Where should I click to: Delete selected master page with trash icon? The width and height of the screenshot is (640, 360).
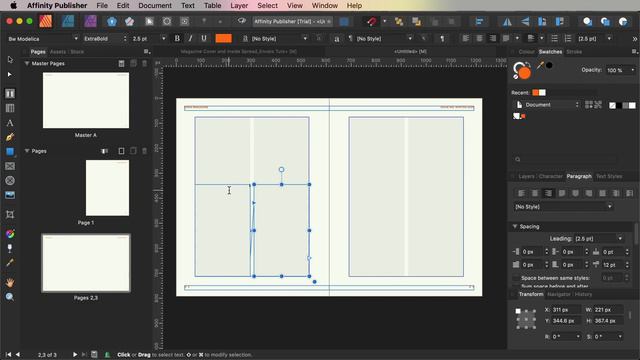click(144, 64)
